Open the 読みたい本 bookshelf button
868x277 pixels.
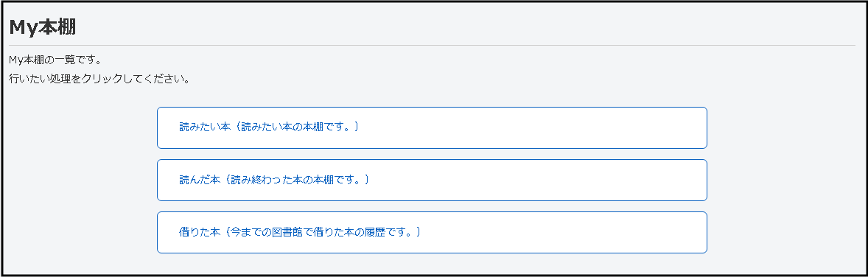coord(432,127)
